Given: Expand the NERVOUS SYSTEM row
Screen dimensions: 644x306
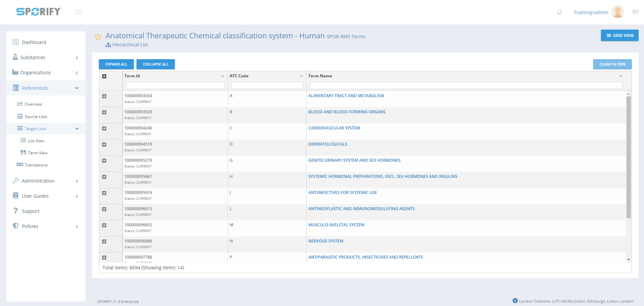Looking at the screenshot, I should tap(104, 241).
